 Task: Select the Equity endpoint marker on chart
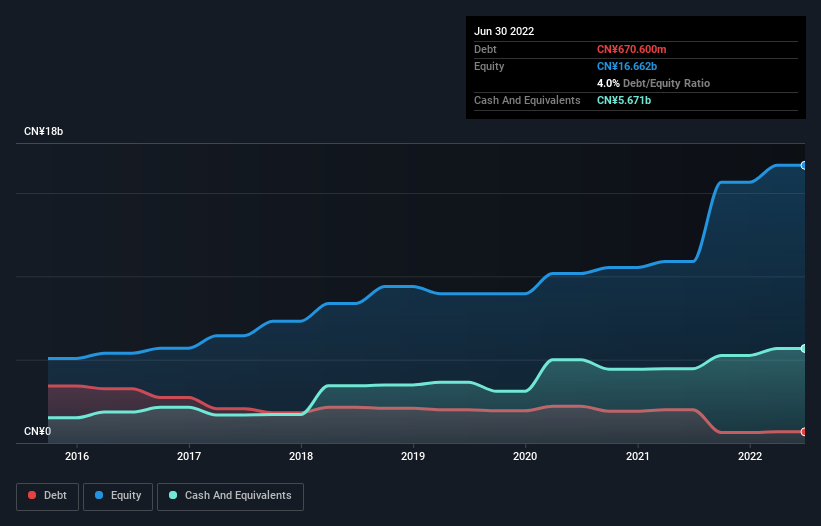point(804,165)
